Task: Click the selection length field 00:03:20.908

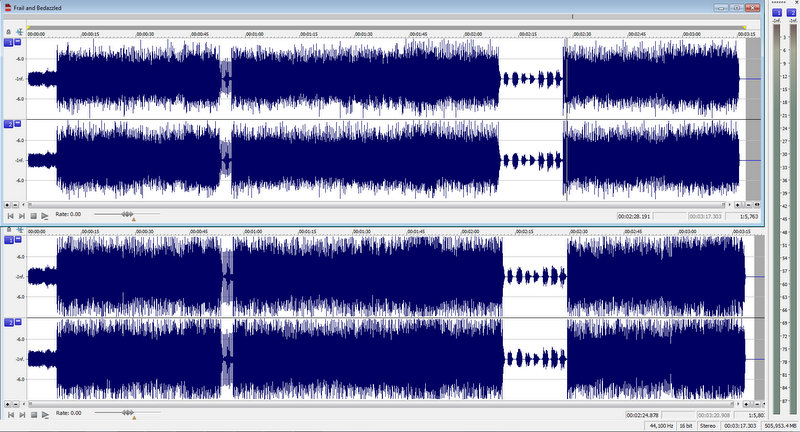Action: click(x=713, y=415)
